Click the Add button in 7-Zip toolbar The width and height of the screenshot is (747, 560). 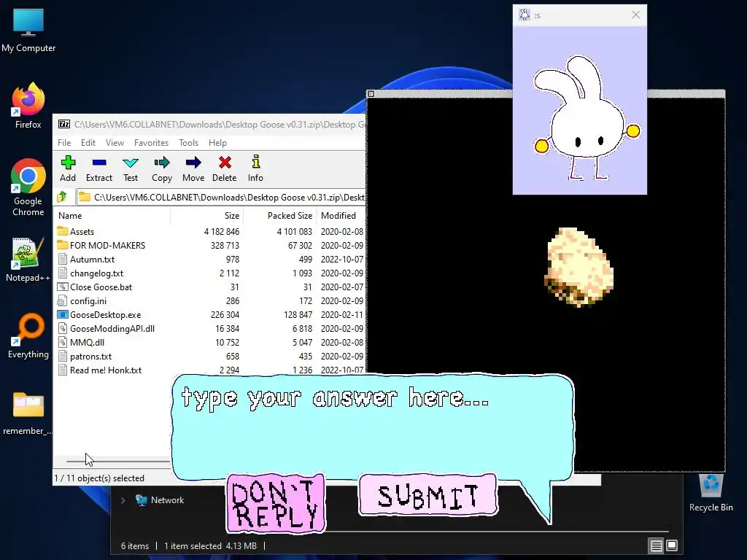pyautogui.click(x=68, y=168)
